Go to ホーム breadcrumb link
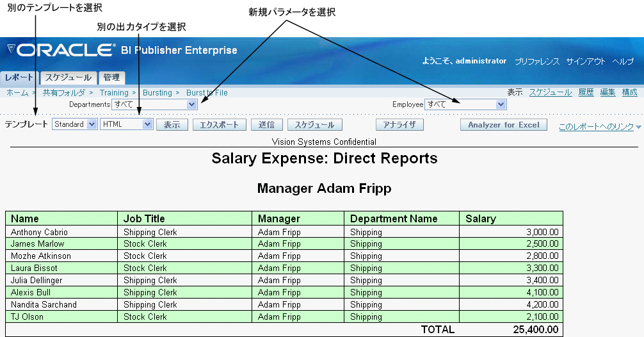Image resolution: width=644 pixels, height=337 pixels. coord(17,93)
